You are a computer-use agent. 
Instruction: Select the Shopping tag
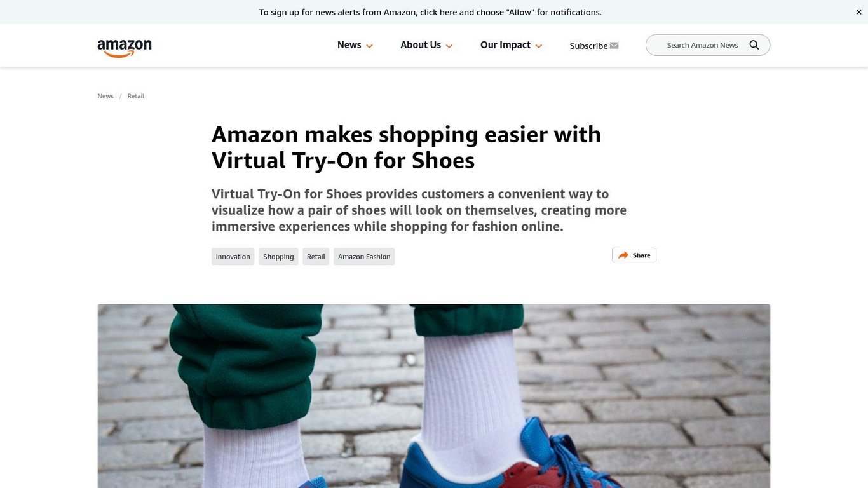(278, 257)
